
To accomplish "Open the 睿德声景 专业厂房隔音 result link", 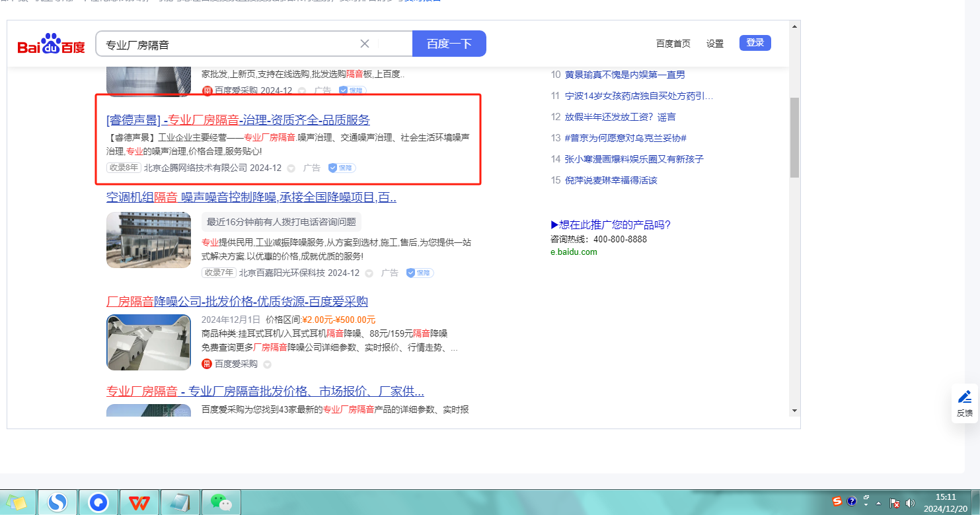I will coord(238,120).
